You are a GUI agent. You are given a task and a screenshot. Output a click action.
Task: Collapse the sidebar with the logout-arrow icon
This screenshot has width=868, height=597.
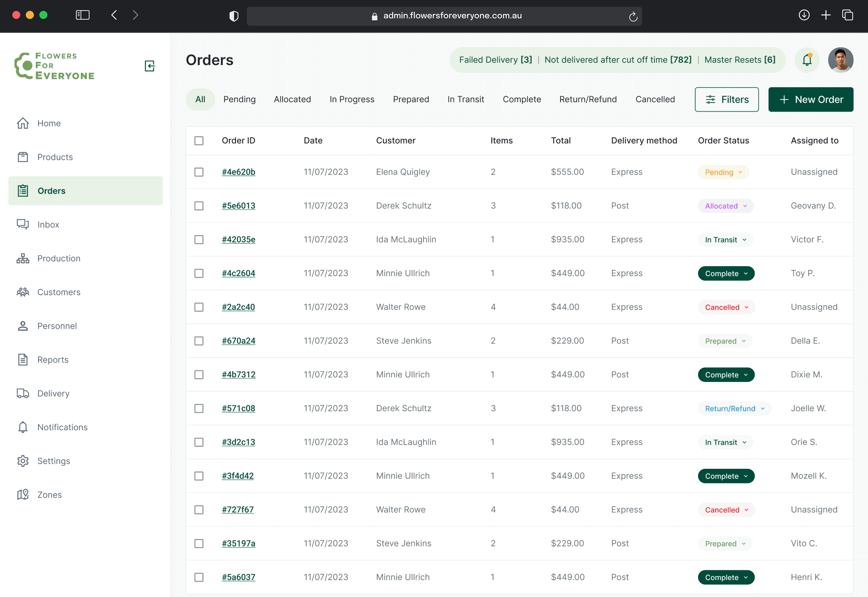[x=149, y=66]
